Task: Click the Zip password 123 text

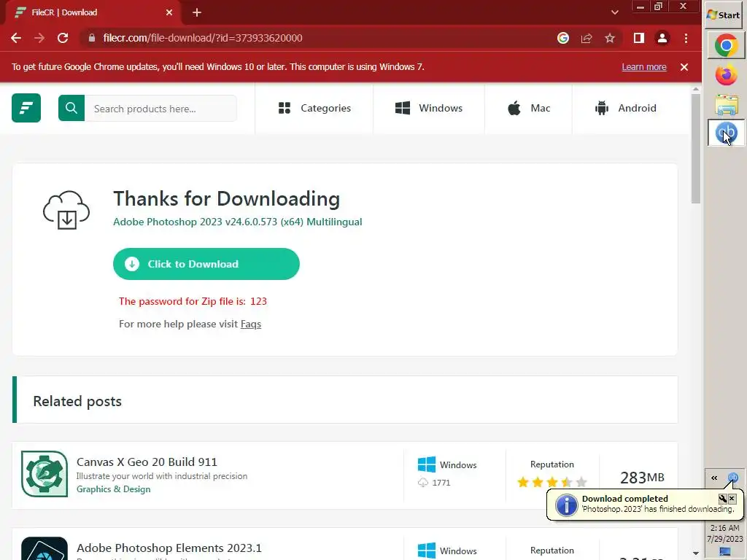Action: pyautogui.click(x=193, y=301)
